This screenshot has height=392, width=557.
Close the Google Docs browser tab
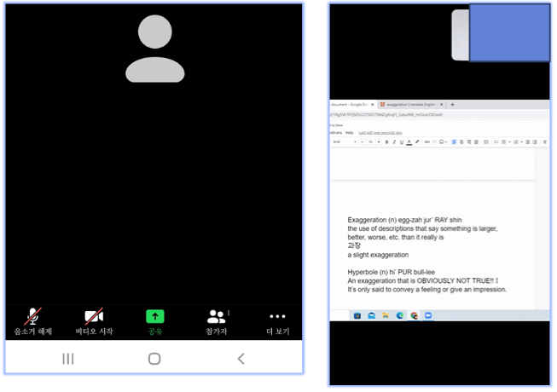point(372,105)
